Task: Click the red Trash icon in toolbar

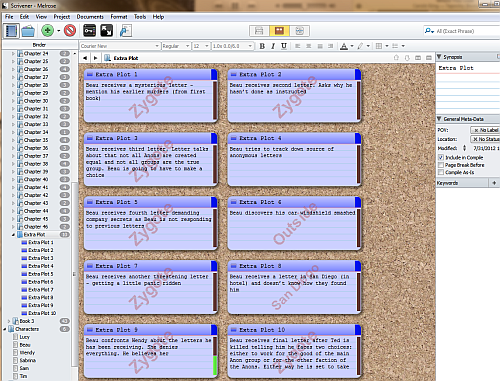Action: coord(70,31)
